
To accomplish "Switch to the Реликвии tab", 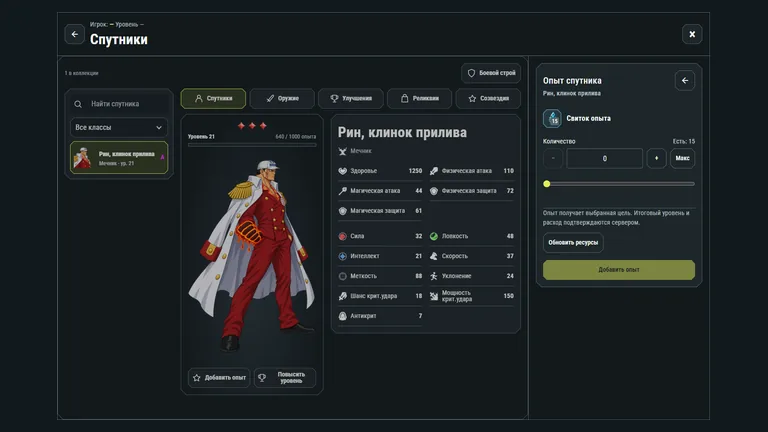I will coord(419,98).
